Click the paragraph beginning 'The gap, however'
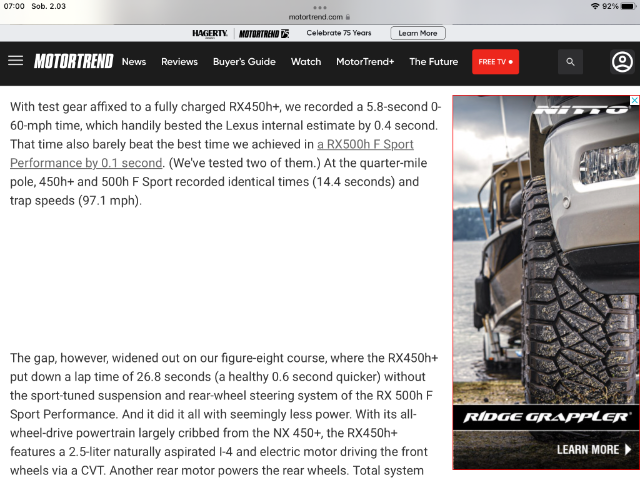 [x=224, y=414]
